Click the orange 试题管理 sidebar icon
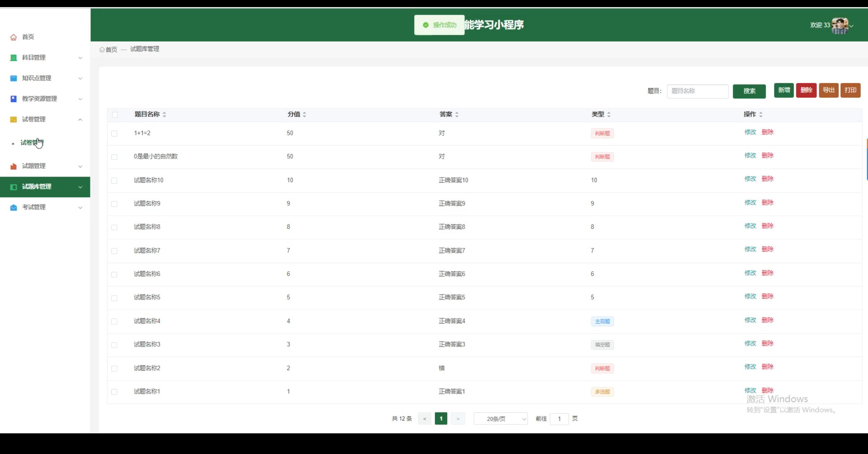Image resolution: width=868 pixels, height=454 pixels. (14, 166)
